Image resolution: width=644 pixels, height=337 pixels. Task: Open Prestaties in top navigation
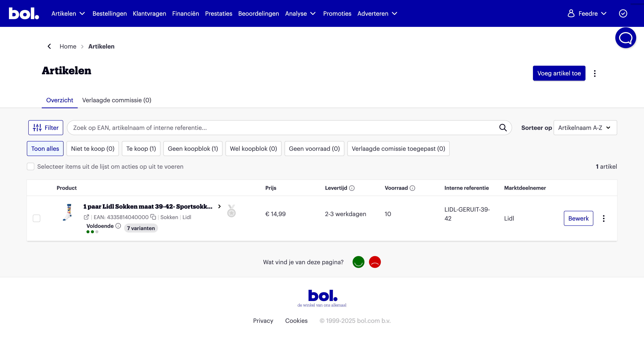[219, 13]
